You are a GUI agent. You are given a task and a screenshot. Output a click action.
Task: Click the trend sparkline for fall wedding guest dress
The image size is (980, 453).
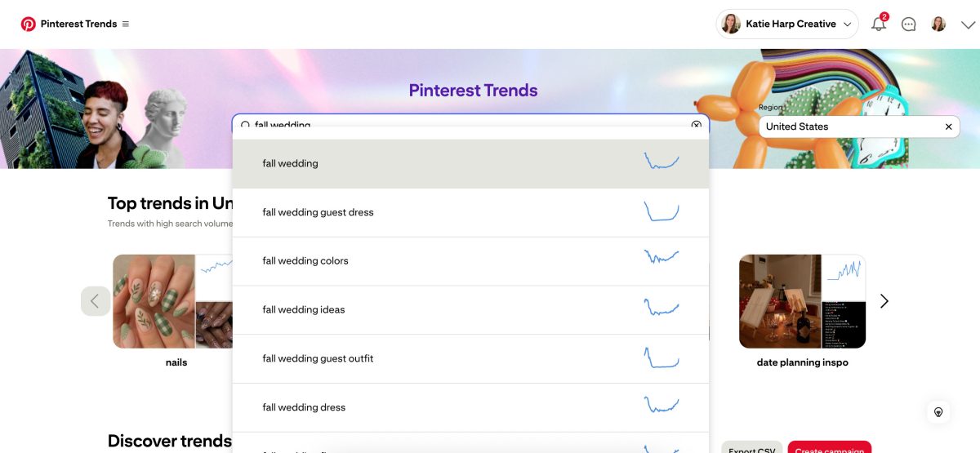point(661,211)
